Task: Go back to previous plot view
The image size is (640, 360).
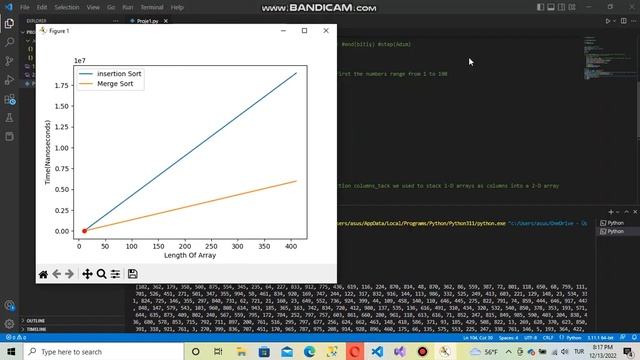Action: pyautogui.click(x=56, y=274)
